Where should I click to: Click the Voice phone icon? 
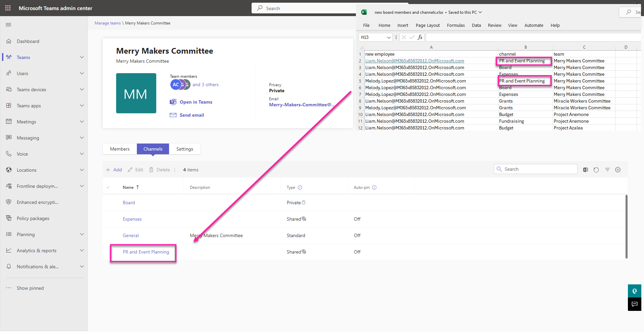coord(9,154)
